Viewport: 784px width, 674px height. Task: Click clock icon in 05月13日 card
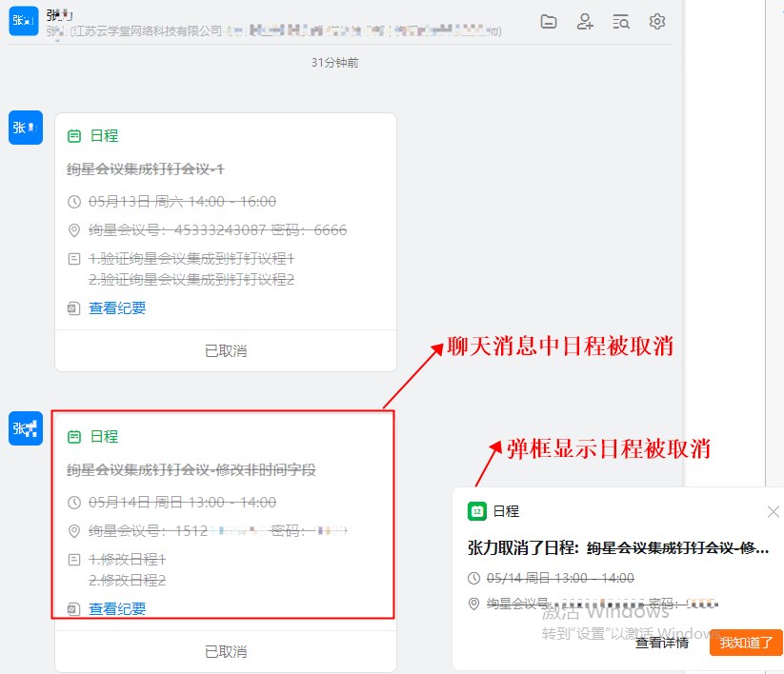click(74, 202)
